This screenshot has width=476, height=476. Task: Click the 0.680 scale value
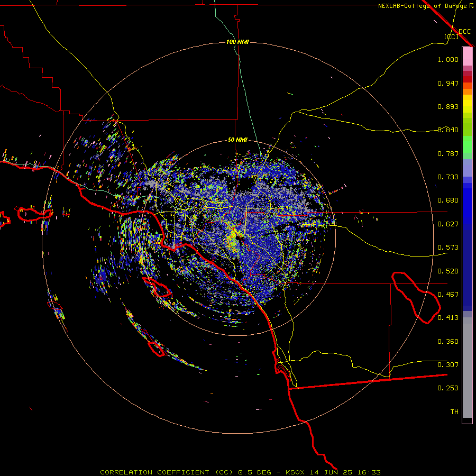point(448,200)
